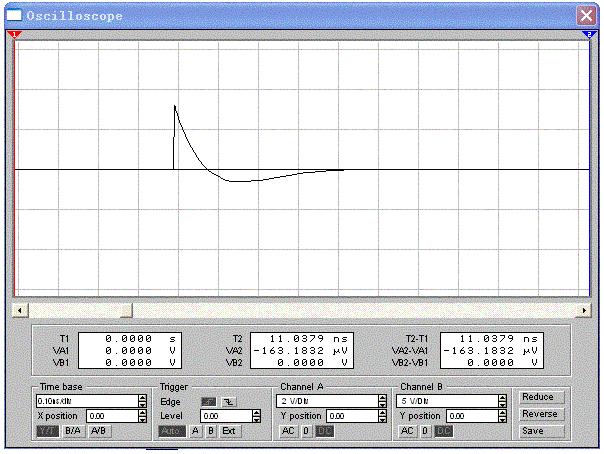
Task: Click the Oscilloscope window title icon
Action: tap(14, 15)
